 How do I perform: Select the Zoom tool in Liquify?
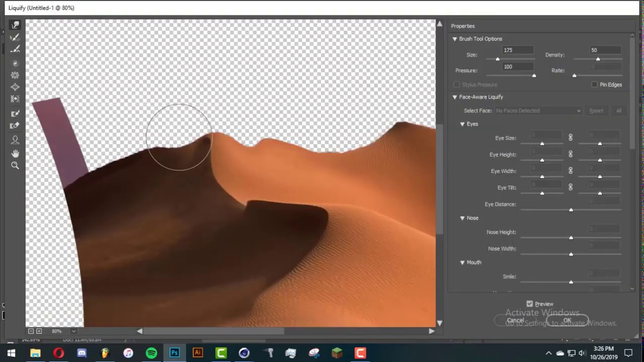pyautogui.click(x=15, y=165)
